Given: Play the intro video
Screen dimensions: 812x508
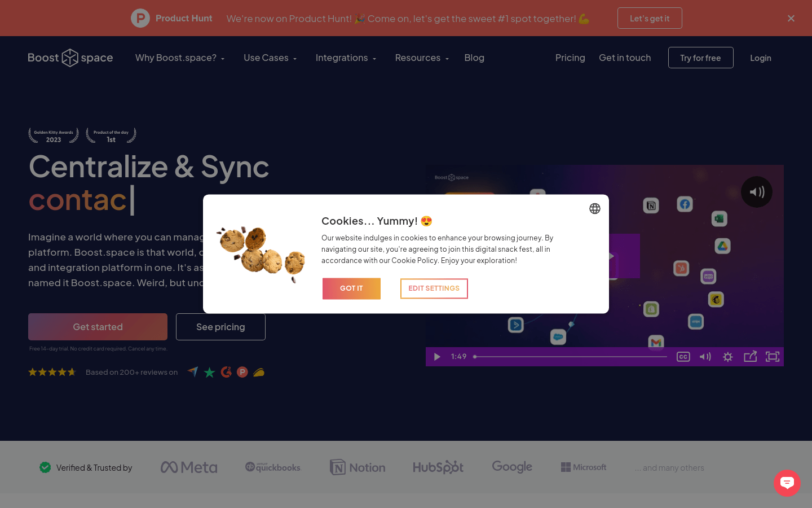Looking at the screenshot, I should click(437, 357).
